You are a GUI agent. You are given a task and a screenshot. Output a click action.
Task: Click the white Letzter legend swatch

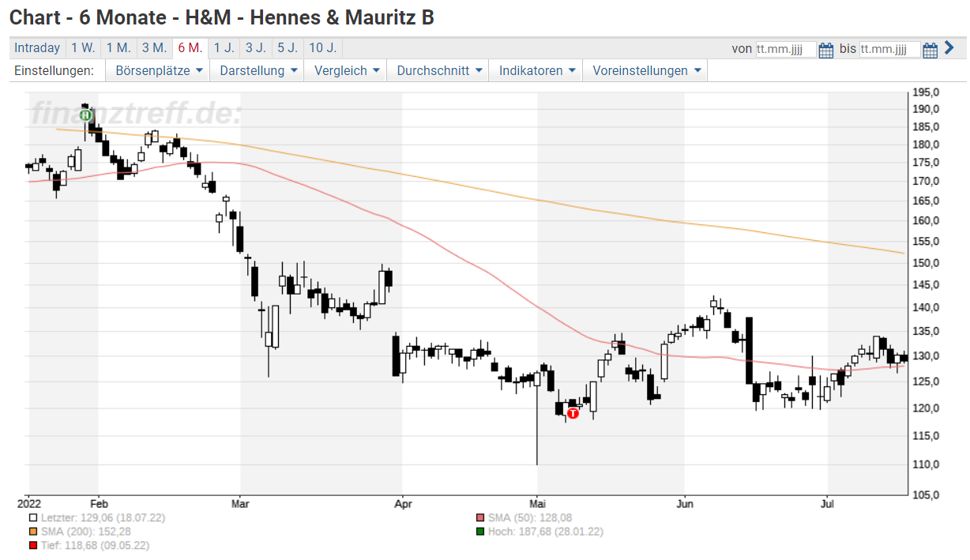(32, 517)
